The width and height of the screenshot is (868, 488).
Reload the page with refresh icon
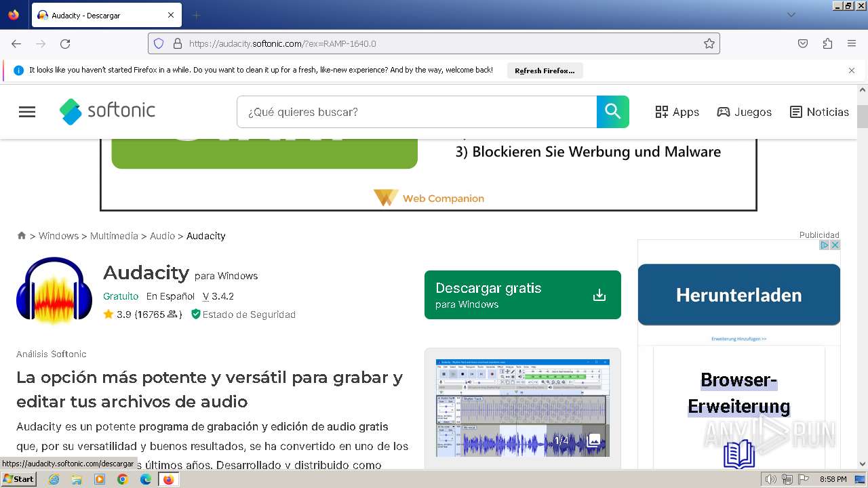point(65,43)
